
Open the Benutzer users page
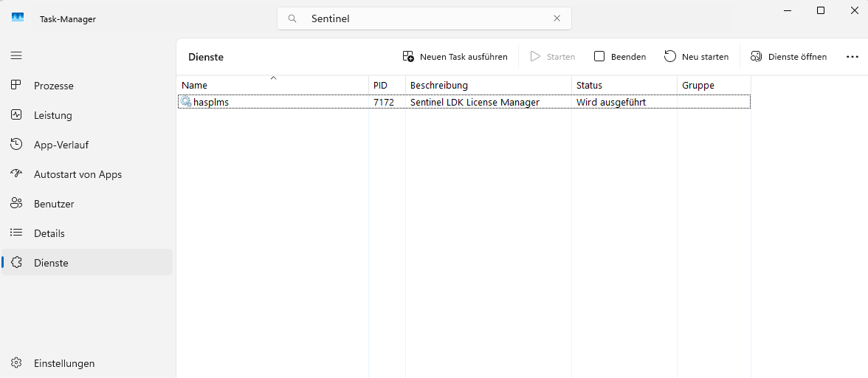[54, 204]
